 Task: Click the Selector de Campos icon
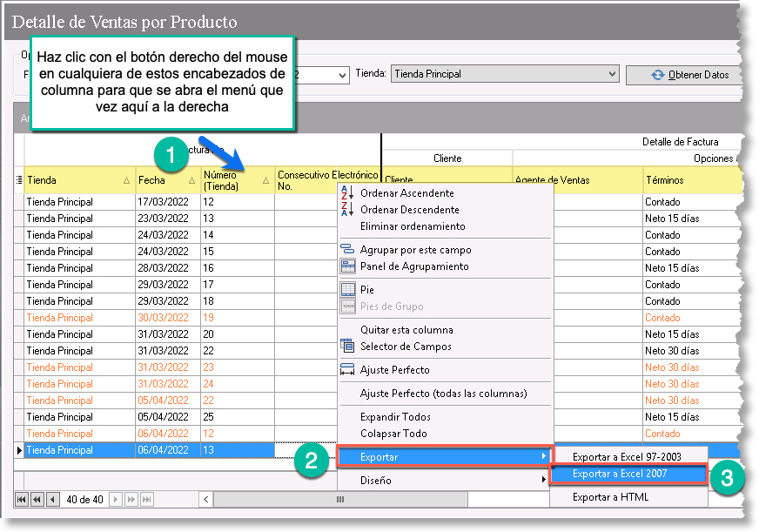347,347
